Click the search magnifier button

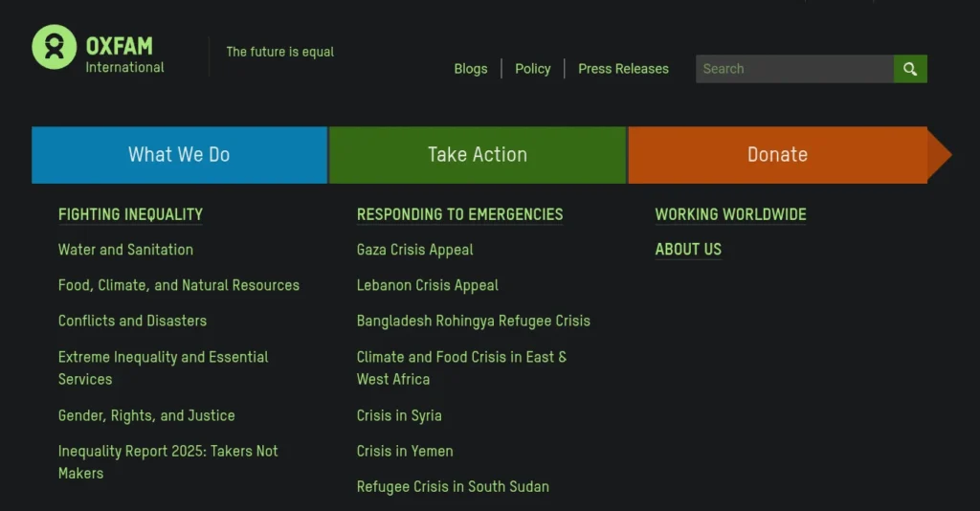click(x=910, y=69)
